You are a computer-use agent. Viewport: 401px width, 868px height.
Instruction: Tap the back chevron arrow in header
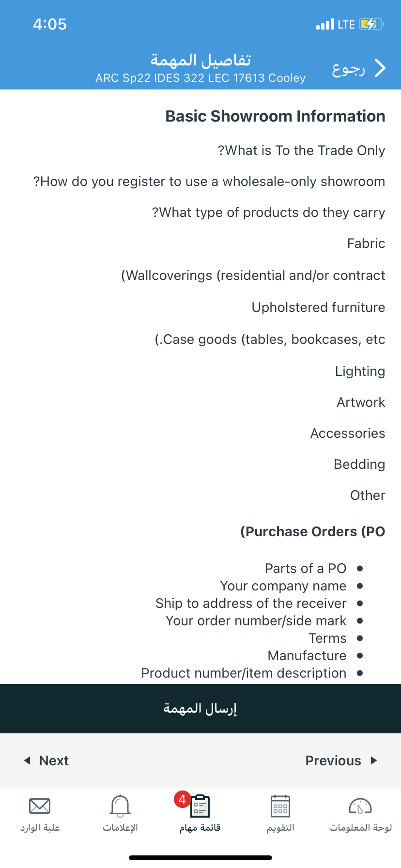point(381,68)
